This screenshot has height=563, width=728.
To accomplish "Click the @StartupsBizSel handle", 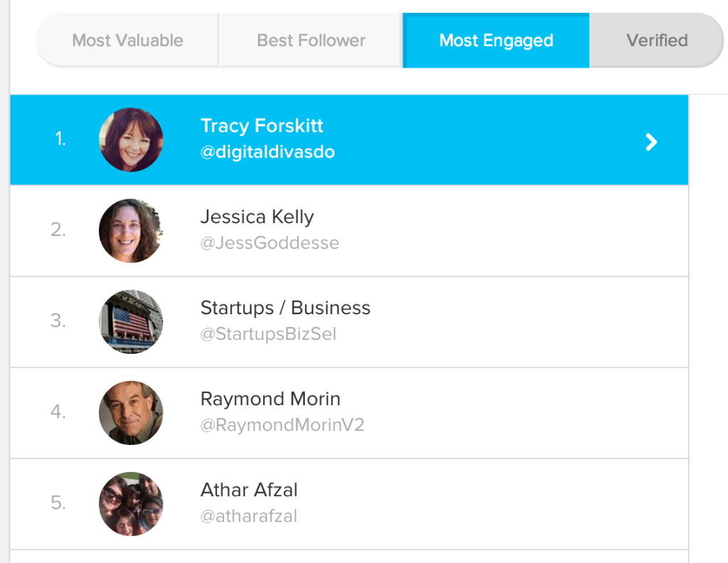I will click(x=269, y=333).
